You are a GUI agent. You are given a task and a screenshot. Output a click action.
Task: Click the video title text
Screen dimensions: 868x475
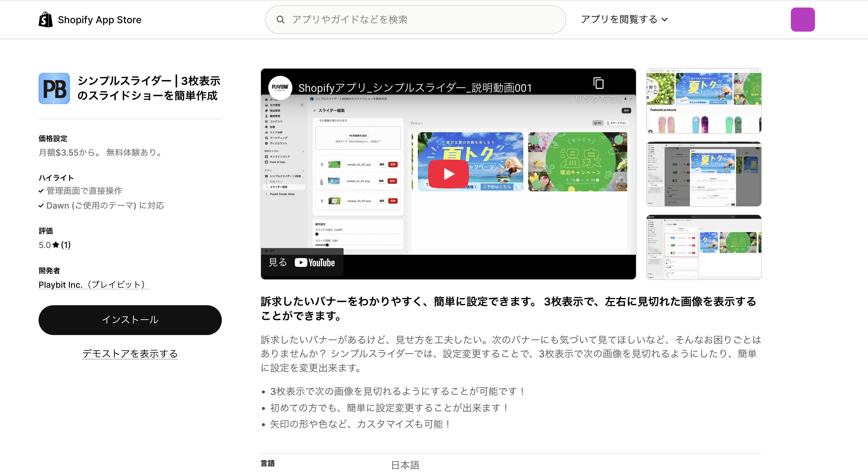(x=414, y=88)
